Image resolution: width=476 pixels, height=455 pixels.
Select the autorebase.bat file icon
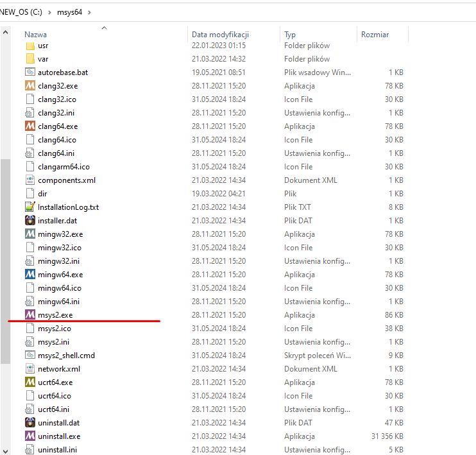pyautogui.click(x=30, y=73)
